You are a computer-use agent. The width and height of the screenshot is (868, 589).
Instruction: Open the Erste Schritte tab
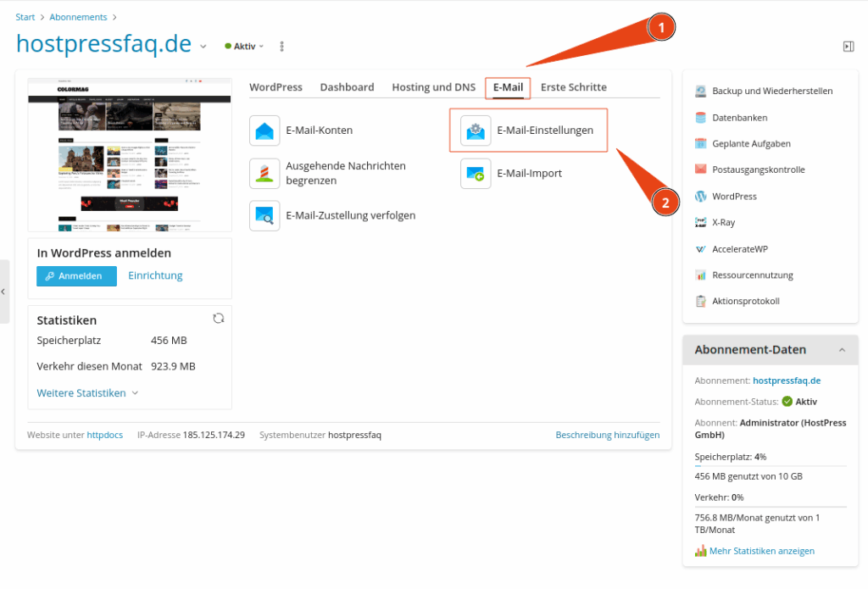point(574,87)
